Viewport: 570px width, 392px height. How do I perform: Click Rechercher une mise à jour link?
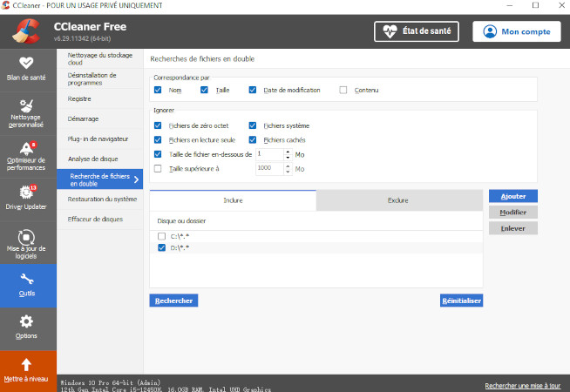pos(523,385)
